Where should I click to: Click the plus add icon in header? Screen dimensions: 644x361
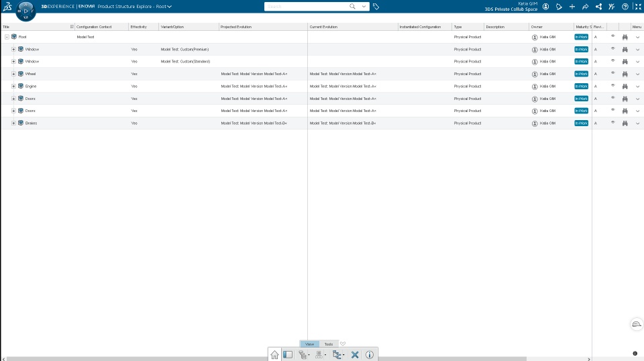(572, 7)
